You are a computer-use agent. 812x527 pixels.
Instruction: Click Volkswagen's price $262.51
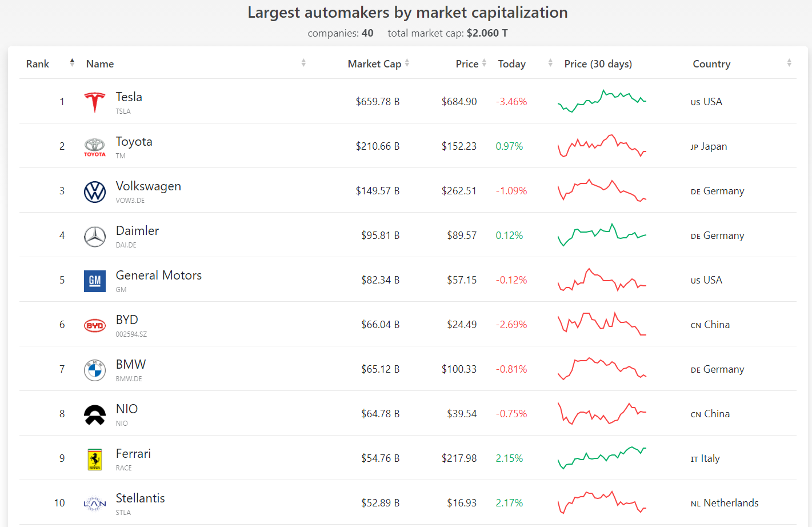(x=459, y=191)
